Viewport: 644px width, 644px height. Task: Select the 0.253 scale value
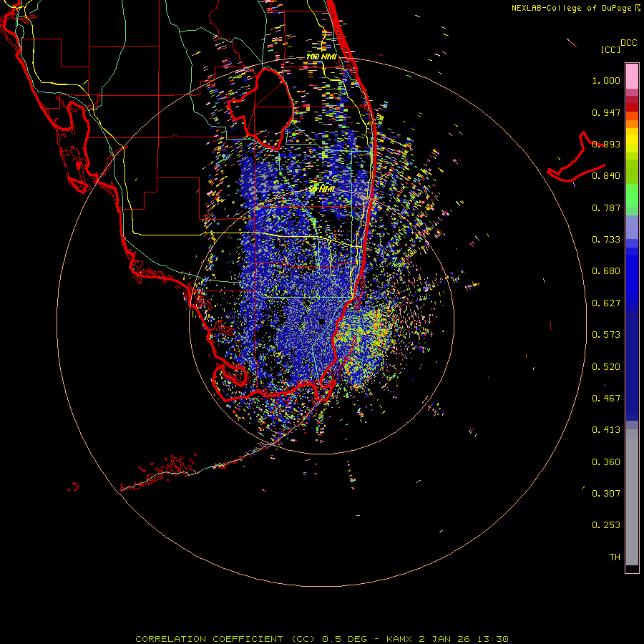click(x=606, y=525)
